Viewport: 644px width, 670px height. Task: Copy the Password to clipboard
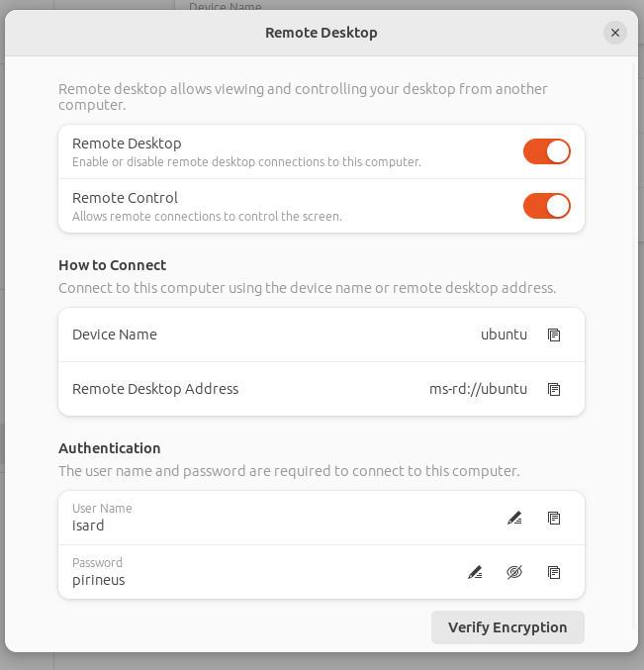coord(554,572)
